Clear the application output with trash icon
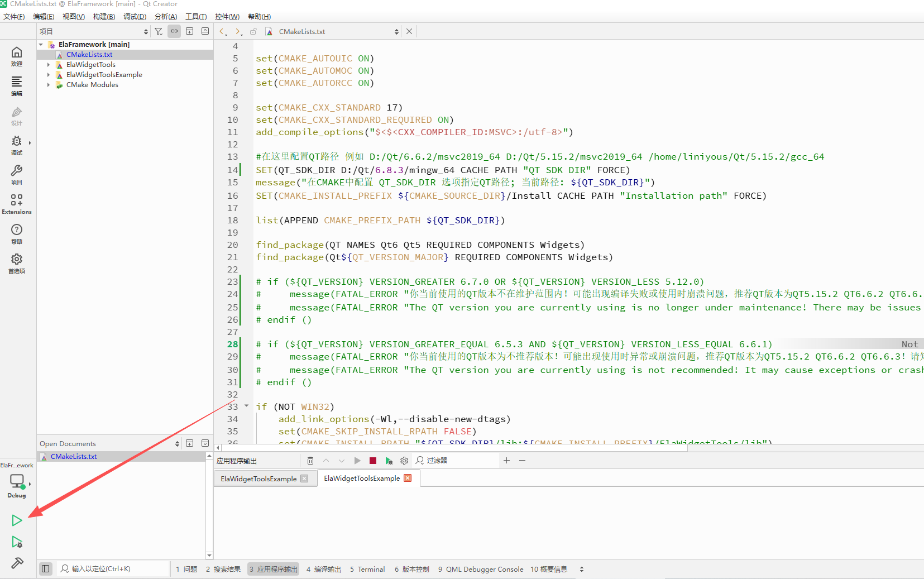Viewport: 924px width, 579px height. (310, 461)
